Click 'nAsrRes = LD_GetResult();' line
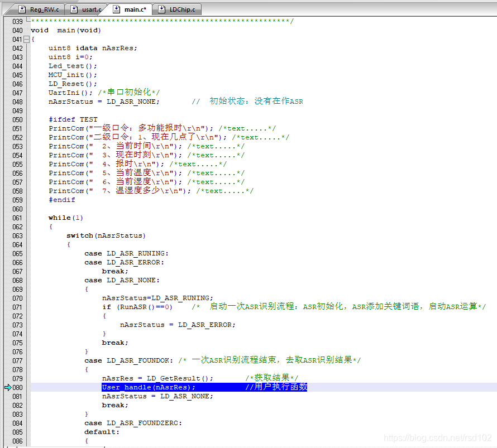This screenshot has width=497, height=448. (x=157, y=378)
